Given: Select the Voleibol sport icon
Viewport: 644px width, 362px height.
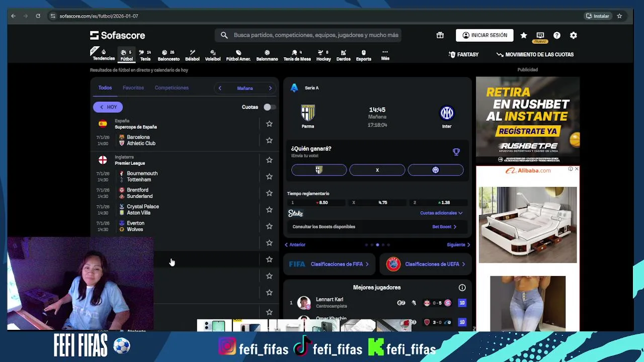Looking at the screenshot, I should [x=213, y=55].
